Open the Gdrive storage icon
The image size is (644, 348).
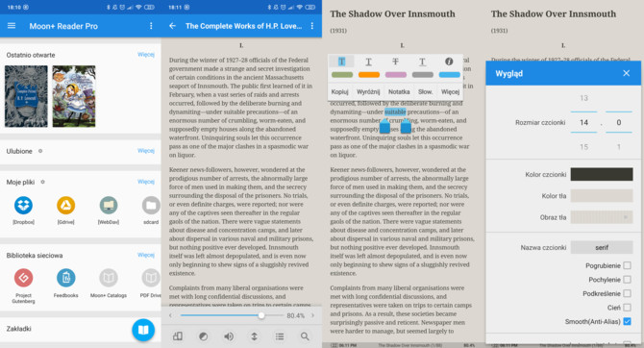(x=65, y=205)
